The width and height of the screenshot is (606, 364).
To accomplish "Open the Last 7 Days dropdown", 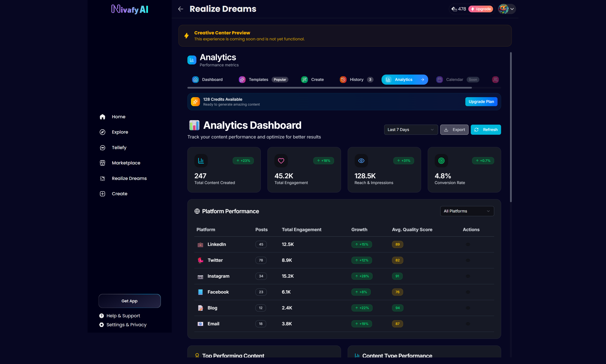I will pyautogui.click(x=411, y=130).
